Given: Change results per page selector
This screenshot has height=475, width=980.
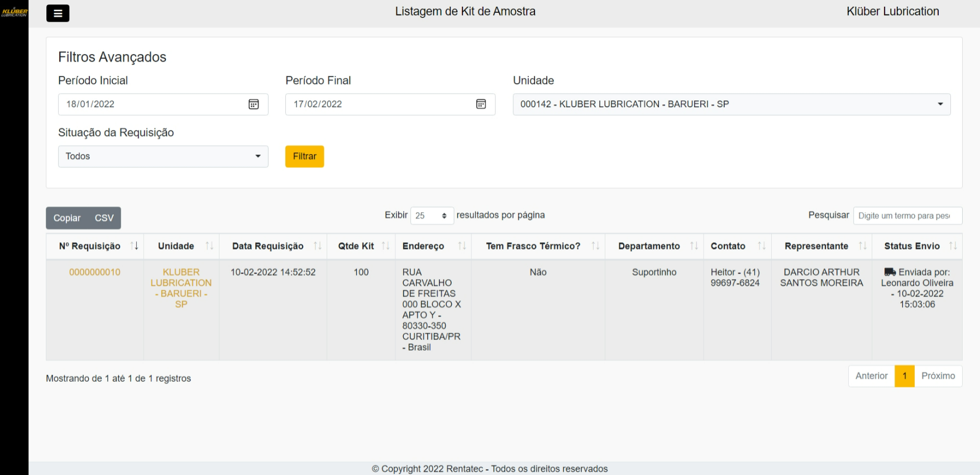Looking at the screenshot, I should [432, 216].
